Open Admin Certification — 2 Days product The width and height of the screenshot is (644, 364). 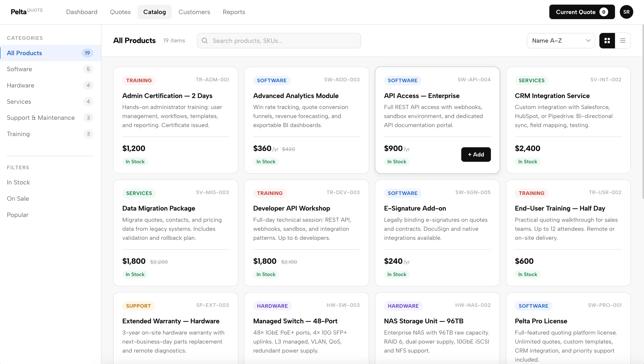pyautogui.click(x=175, y=120)
